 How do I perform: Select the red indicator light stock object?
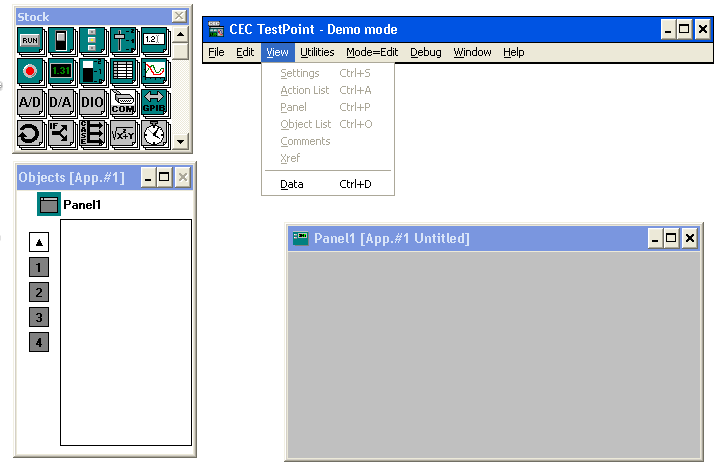point(31,72)
